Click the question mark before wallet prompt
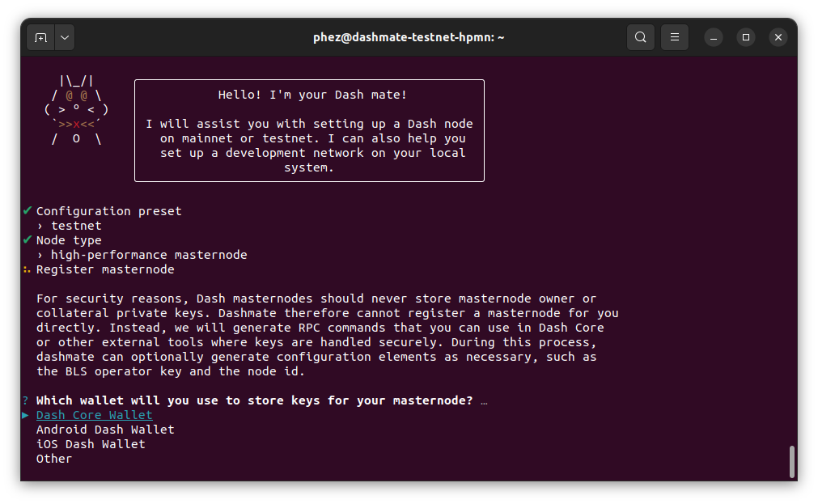 pos(26,400)
